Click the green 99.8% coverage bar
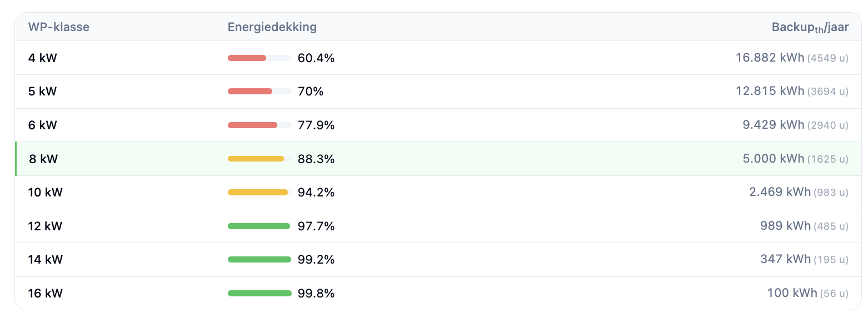The height and width of the screenshot is (323, 868). pos(260,294)
